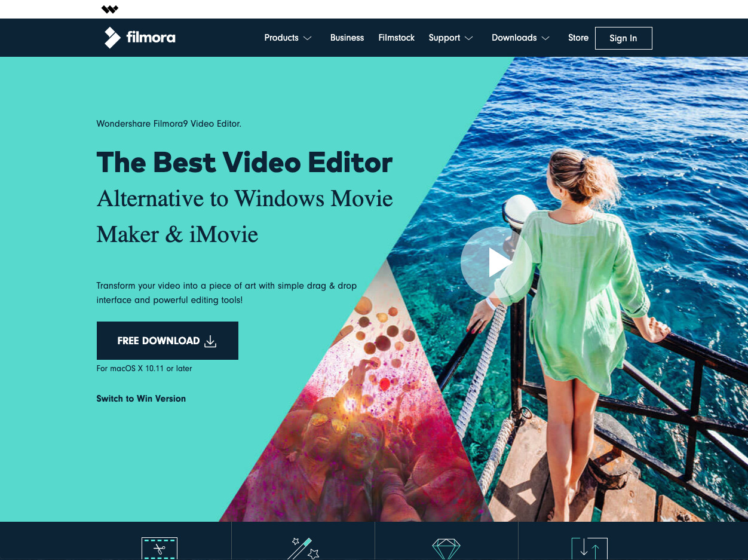Click "Alternative to Windows Movie" subtitle text
The image size is (748, 560).
point(244,198)
